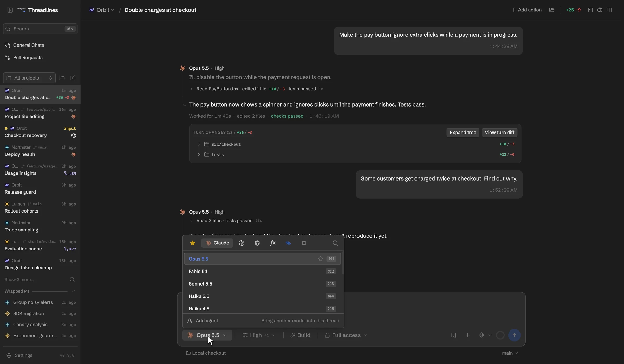Screen dimensions: 624x364
Task: Start a new thread with compose icon
Action: (73, 78)
